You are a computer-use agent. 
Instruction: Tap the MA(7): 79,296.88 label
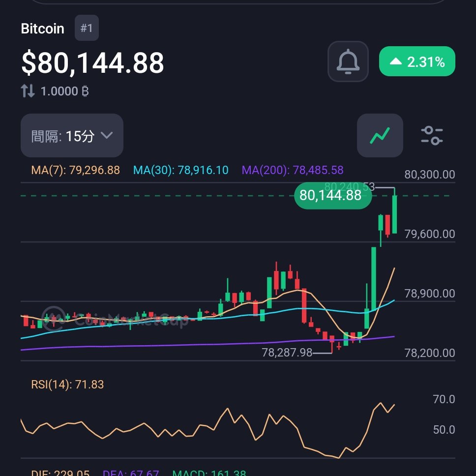(76, 170)
